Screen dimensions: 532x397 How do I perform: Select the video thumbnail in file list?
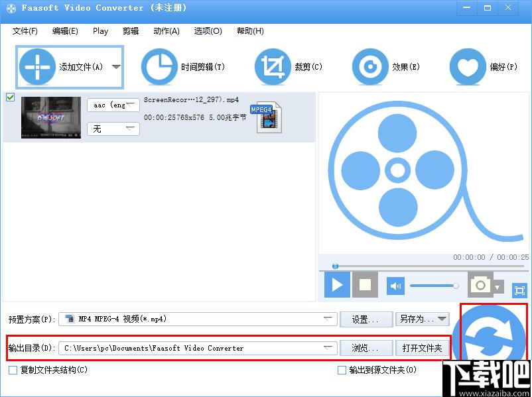click(51, 117)
